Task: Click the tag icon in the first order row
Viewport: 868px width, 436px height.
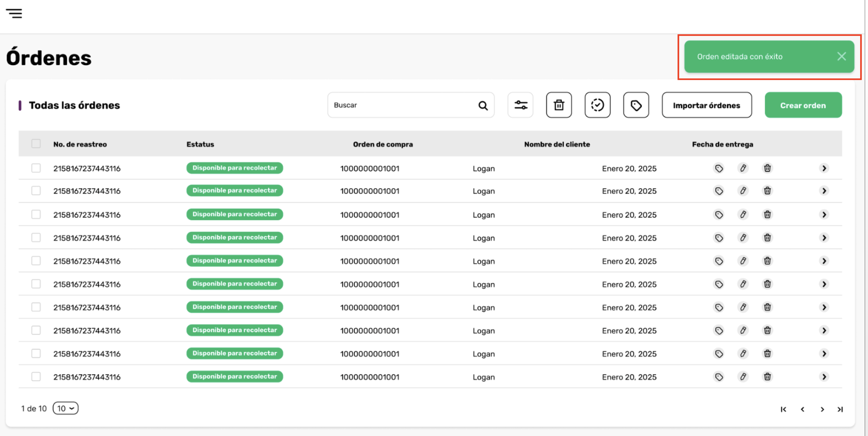Action: tap(719, 168)
